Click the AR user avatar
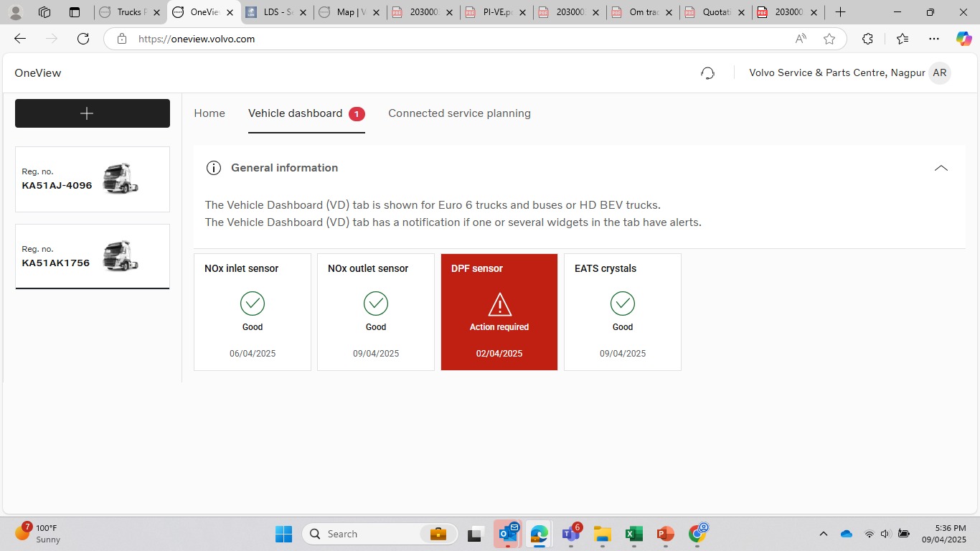Screen dimensions: 980x551 [939, 73]
